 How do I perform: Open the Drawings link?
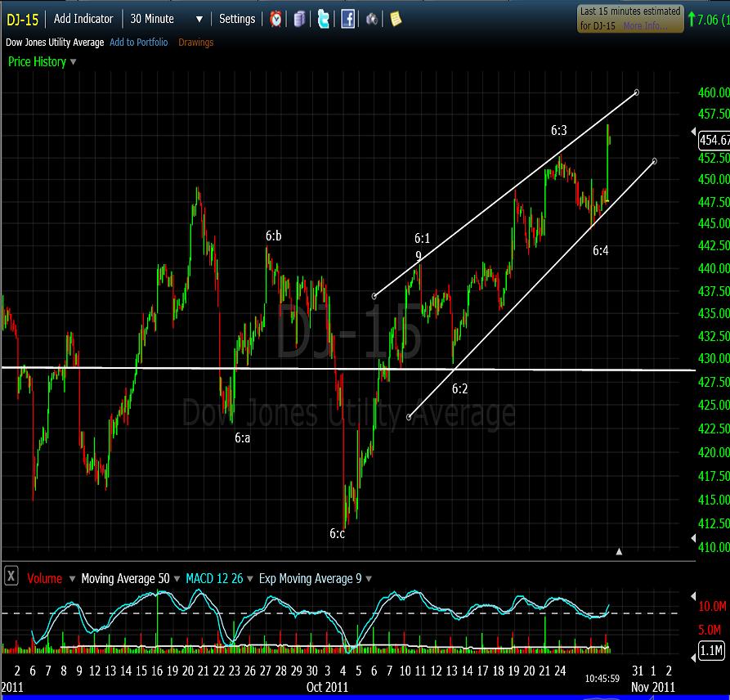click(196, 43)
